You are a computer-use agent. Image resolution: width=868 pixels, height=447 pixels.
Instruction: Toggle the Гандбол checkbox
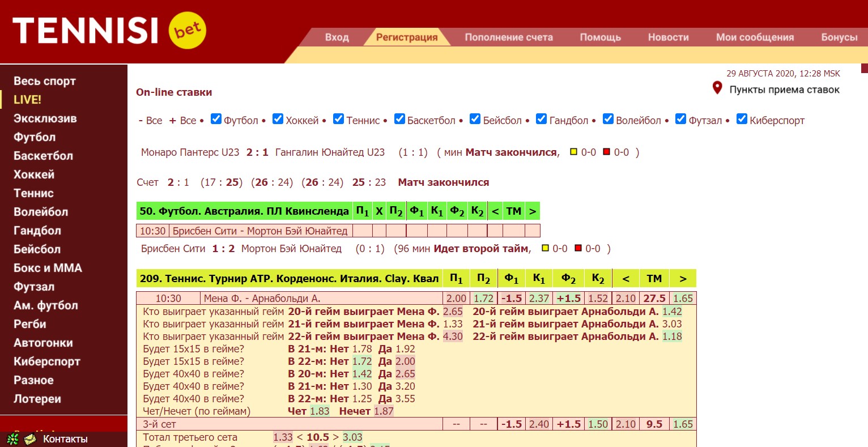[x=541, y=119]
